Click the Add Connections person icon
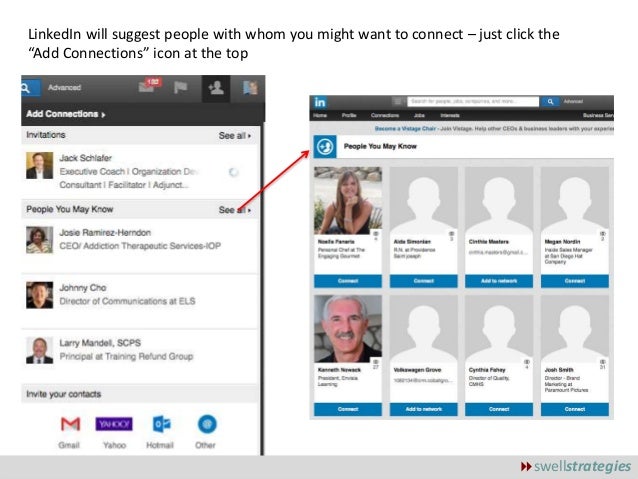Image resolution: width=638 pixels, height=479 pixels. (216, 88)
